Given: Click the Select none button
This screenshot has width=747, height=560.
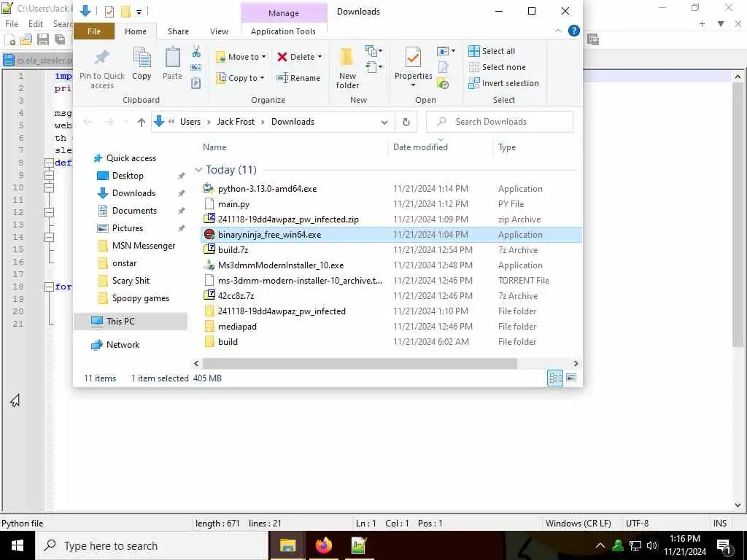Looking at the screenshot, I should (497, 67).
